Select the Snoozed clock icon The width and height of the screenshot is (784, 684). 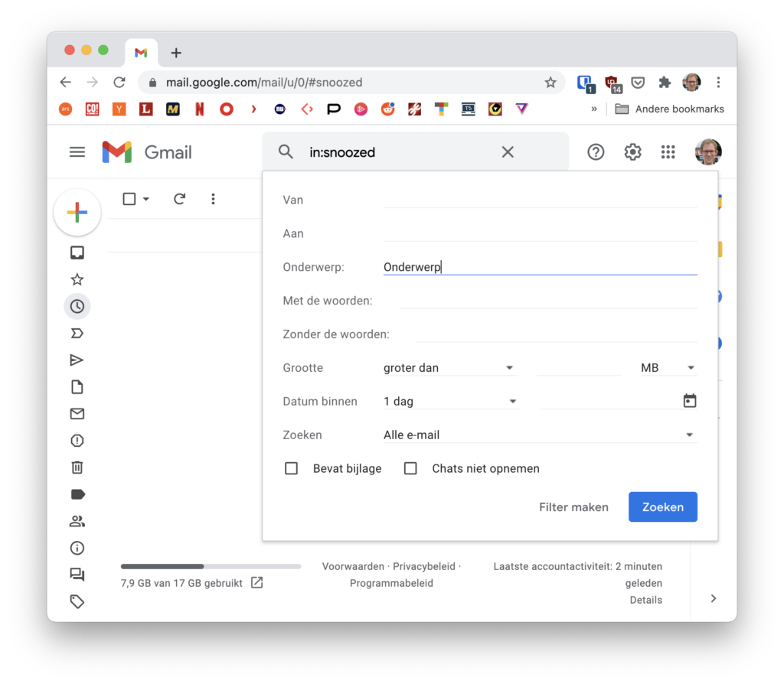pos(77,306)
